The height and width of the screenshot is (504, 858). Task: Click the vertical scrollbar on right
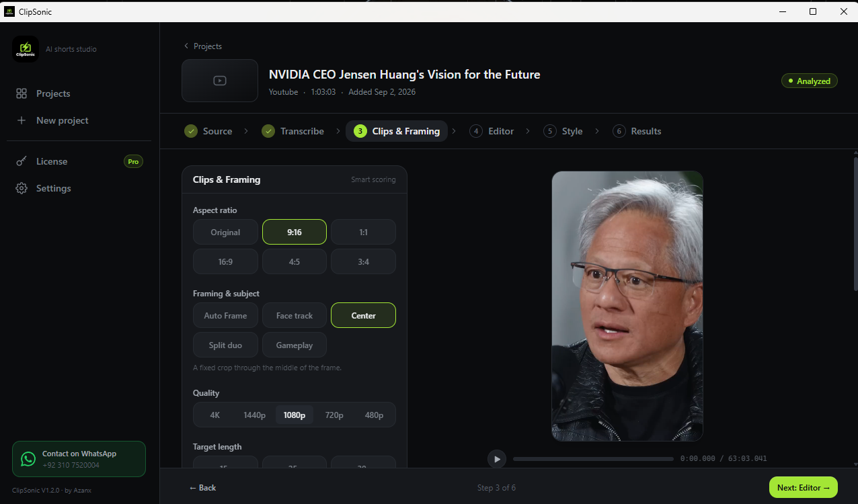click(x=855, y=224)
